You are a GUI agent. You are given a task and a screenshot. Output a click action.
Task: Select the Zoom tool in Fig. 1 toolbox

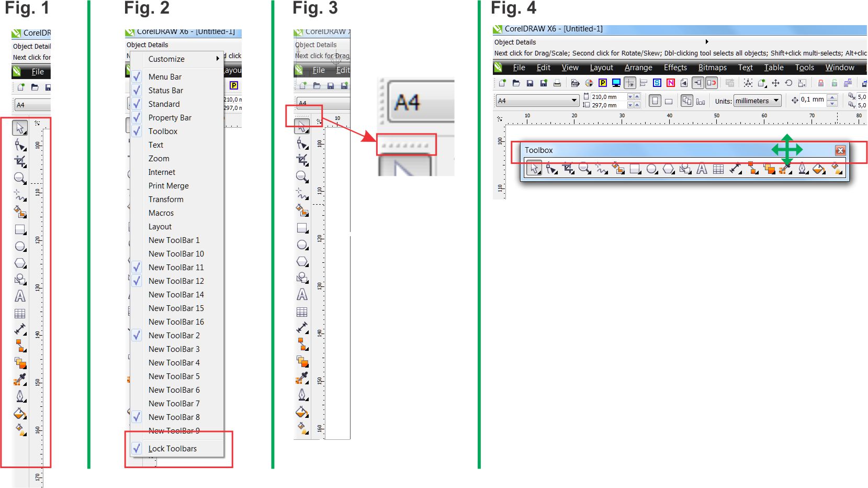tap(20, 178)
